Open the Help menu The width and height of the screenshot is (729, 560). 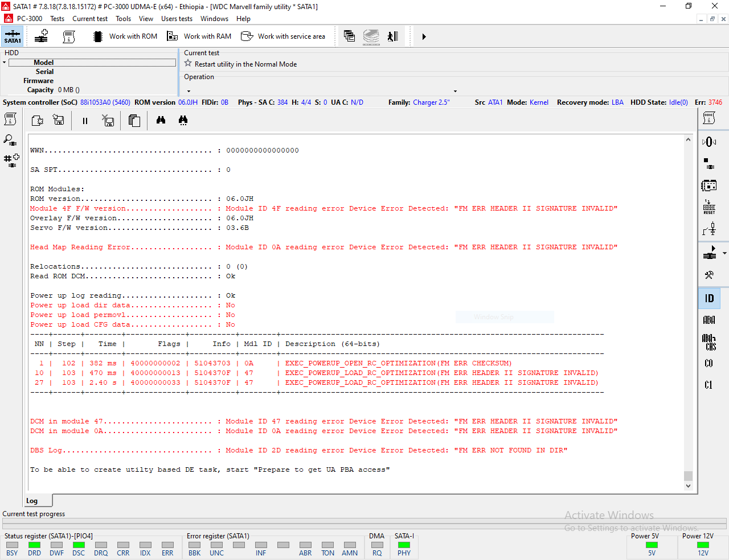(244, 19)
